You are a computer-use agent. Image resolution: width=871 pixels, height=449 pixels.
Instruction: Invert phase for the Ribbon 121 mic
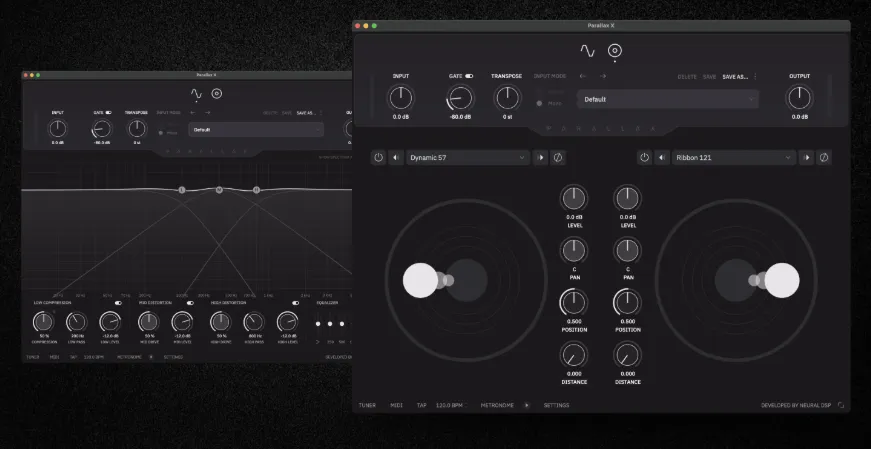(824, 158)
